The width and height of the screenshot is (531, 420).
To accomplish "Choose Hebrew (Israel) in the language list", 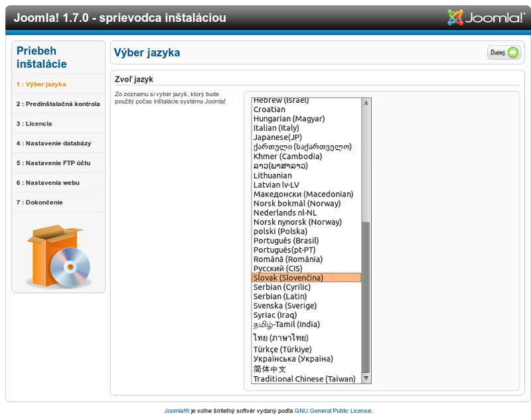I will click(307, 101).
